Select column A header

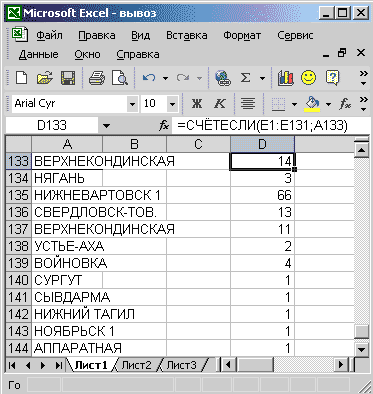(x=67, y=144)
